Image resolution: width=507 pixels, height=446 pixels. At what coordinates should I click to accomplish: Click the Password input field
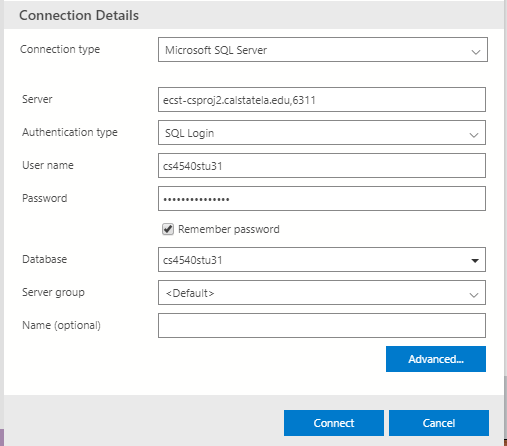point(322,199)
